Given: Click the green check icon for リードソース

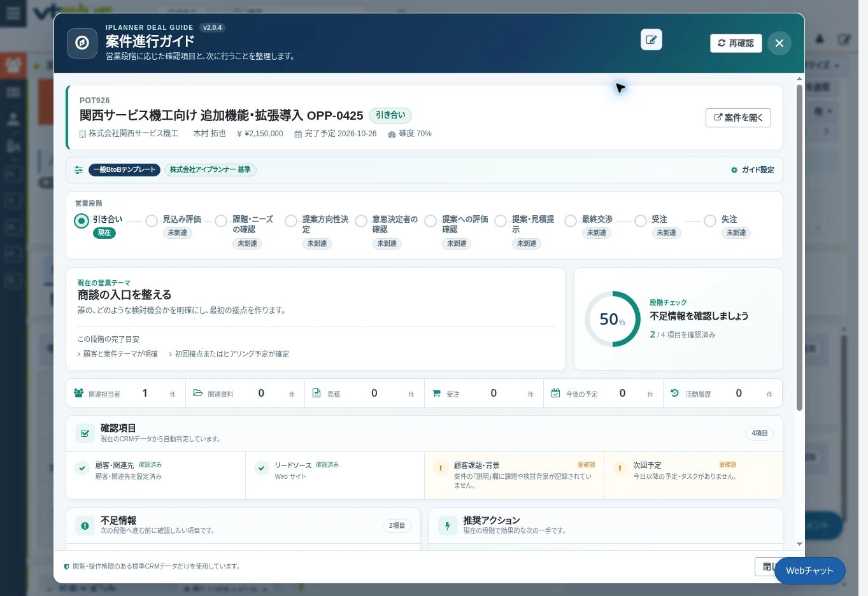Looking at the screenshot, I should click(261, 468).
